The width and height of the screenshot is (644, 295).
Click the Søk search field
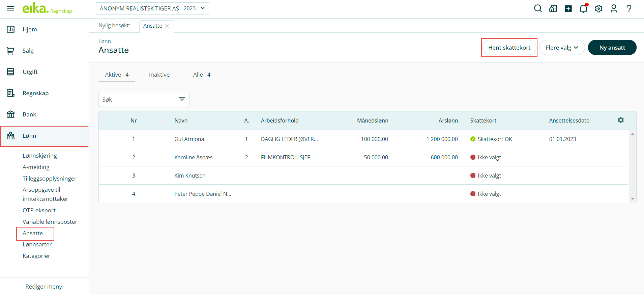136,100
